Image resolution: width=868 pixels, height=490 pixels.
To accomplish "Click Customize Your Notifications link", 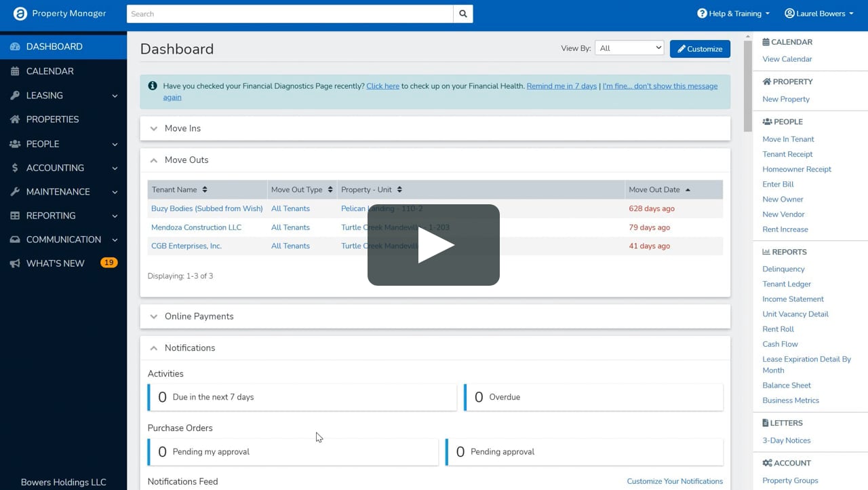I will pos(675,481).
